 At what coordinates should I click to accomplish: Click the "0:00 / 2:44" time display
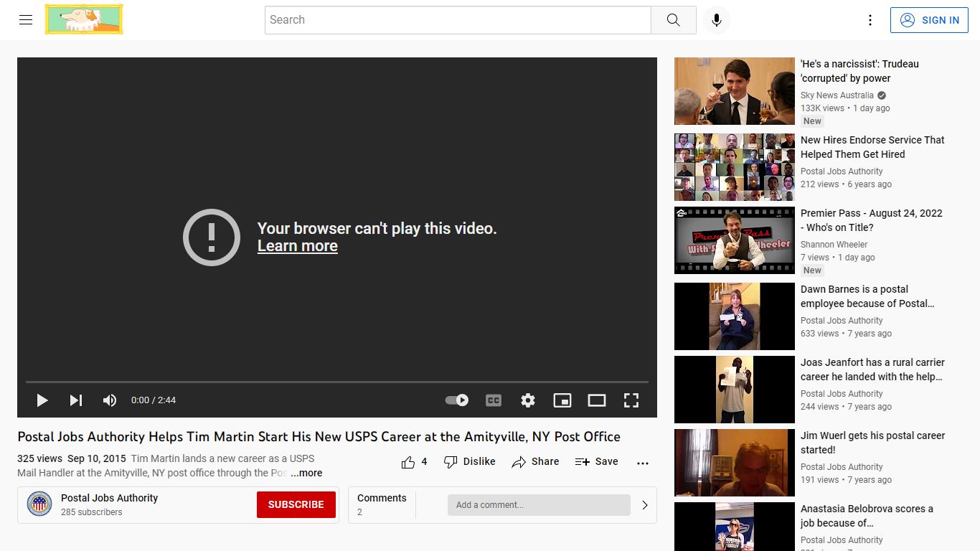(154, 400)
